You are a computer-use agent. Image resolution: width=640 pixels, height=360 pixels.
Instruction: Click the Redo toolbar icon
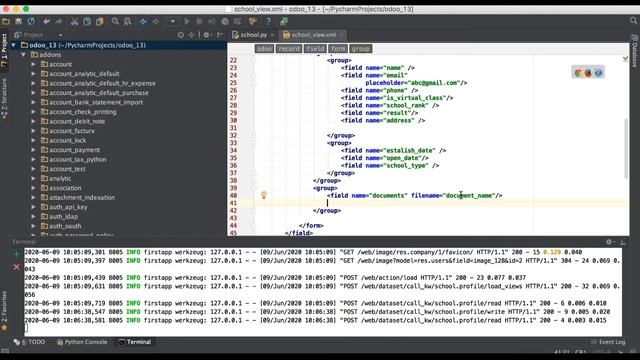point(59,21)
